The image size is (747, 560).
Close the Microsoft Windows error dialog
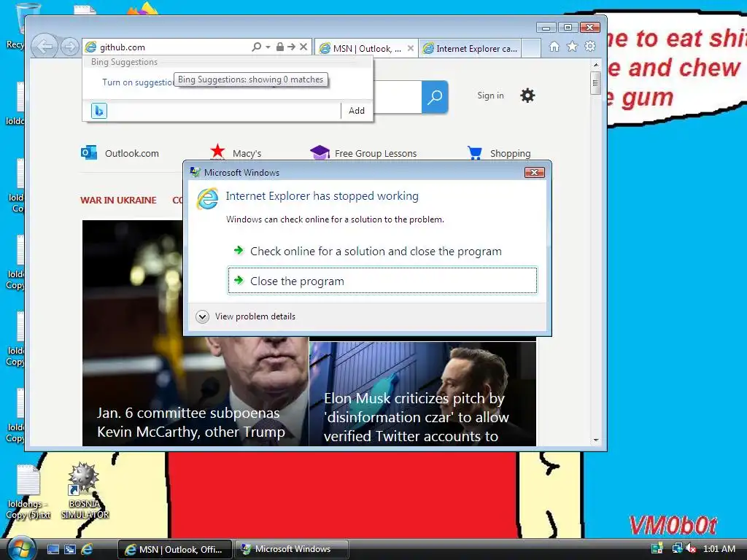coord(534,172)
